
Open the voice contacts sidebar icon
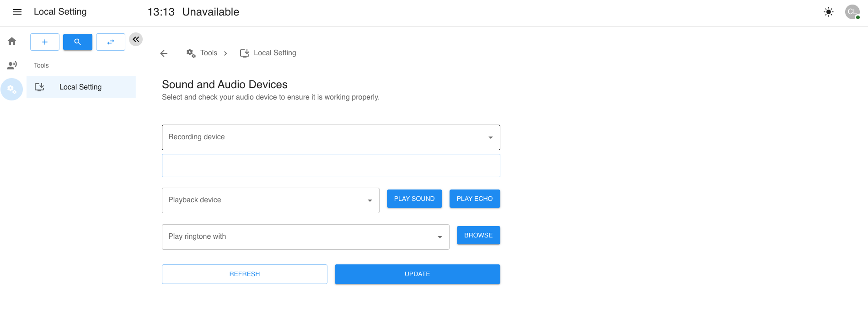pyautogui.click(x=12, y=65)
